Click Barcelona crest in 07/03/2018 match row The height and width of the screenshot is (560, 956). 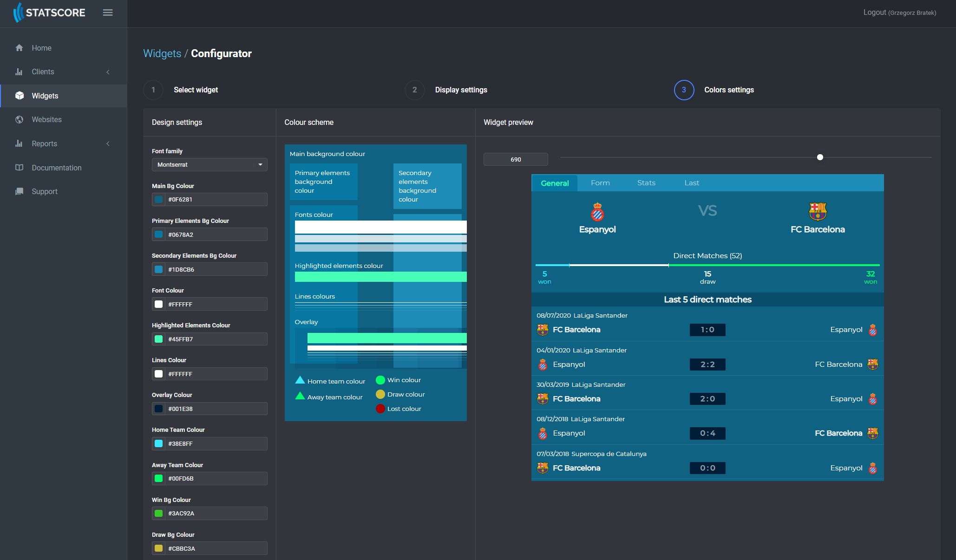[x=543, y=468]
